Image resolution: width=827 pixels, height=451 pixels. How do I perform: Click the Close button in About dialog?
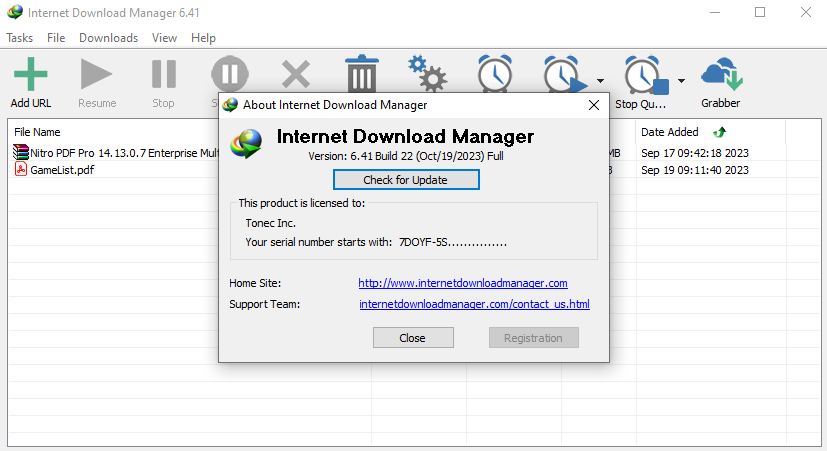tap(413, 338)
